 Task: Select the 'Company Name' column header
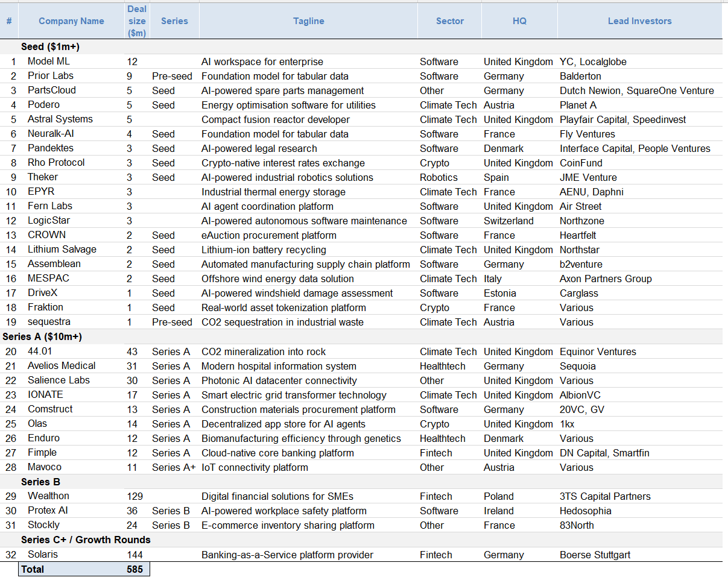tap(71, 21)
